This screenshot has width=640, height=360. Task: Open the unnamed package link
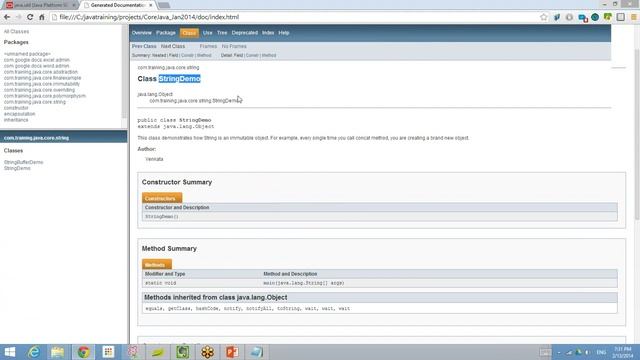(x=27, y=54)
